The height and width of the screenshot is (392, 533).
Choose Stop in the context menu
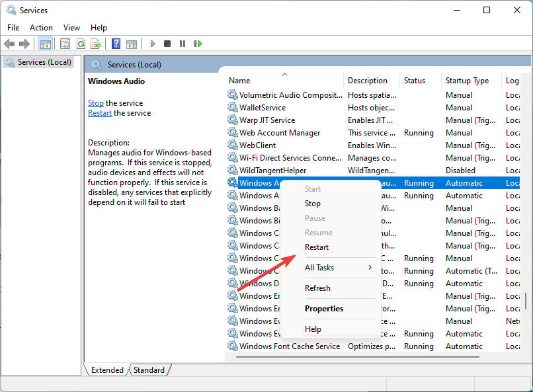tap(331, 204)
